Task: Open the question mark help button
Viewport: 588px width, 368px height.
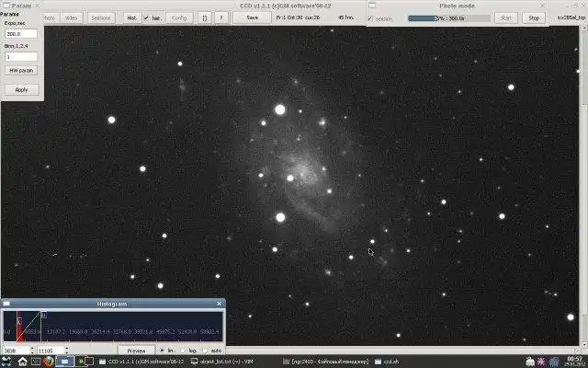Action: click(x=221, y=17)
